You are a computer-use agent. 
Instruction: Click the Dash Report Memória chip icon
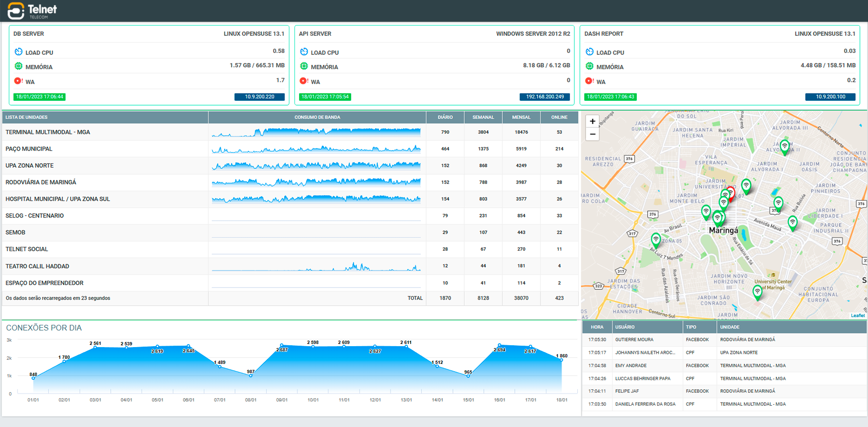(590, 66)
